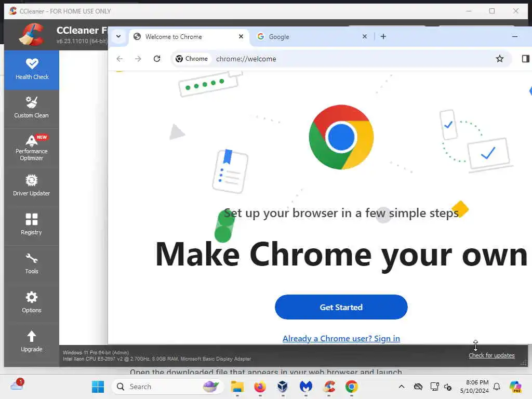Show hidden system tray icons

point(402,387)
